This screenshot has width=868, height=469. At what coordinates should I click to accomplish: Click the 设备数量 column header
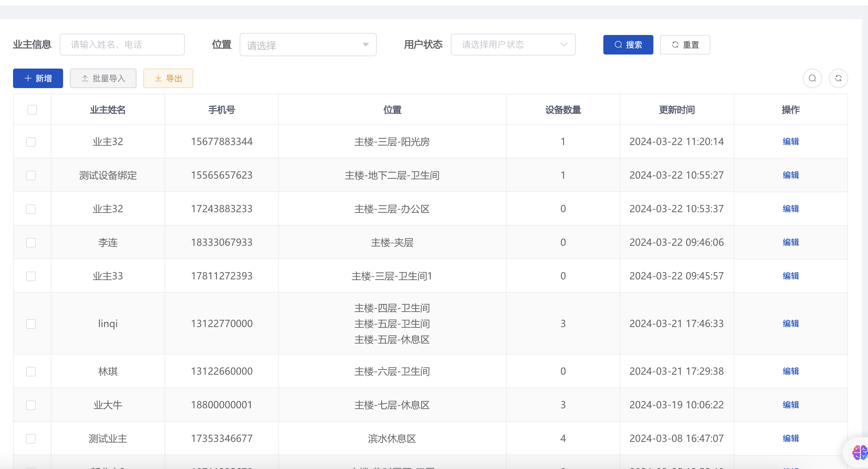(x=563, y=110)
